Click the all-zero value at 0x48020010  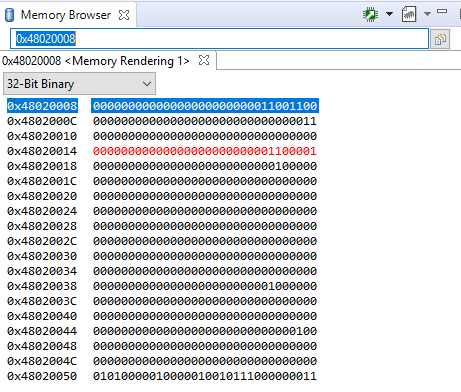205,136
